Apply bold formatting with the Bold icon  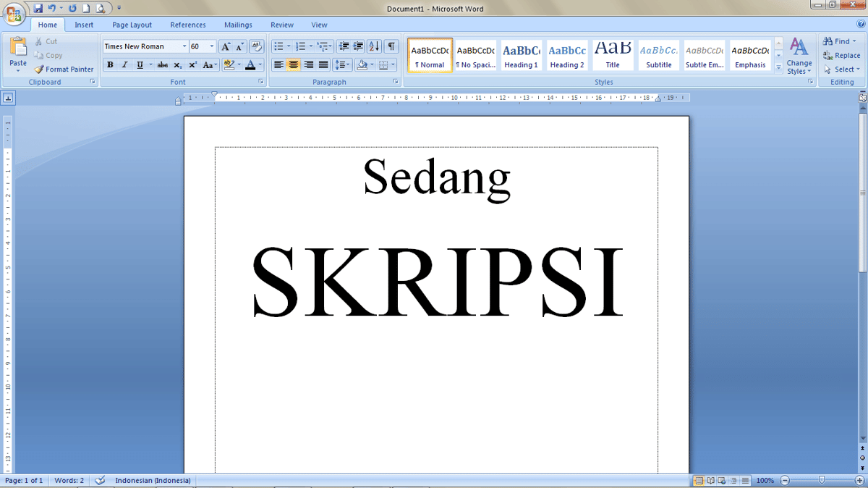coord(110,64)
